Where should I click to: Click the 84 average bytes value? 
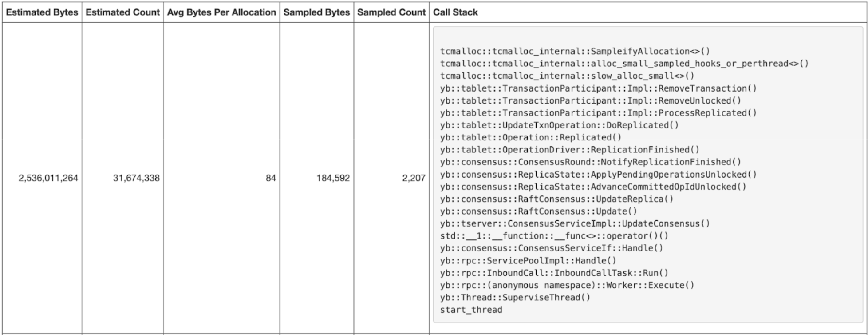(x=271, y=178)
